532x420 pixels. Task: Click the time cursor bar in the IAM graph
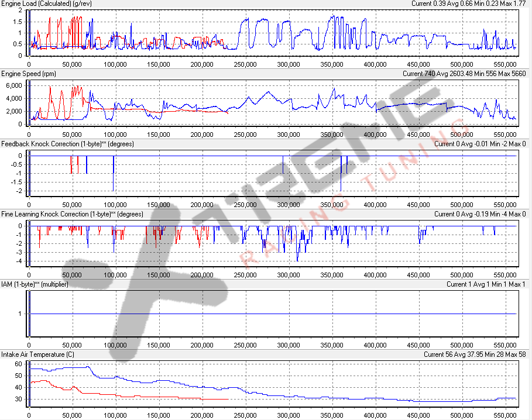[x=28, y=314]
